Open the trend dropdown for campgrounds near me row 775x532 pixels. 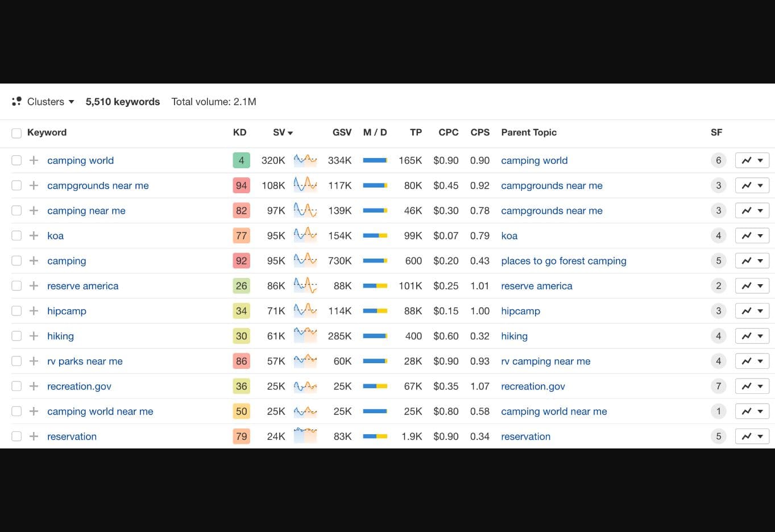(752, 185)
